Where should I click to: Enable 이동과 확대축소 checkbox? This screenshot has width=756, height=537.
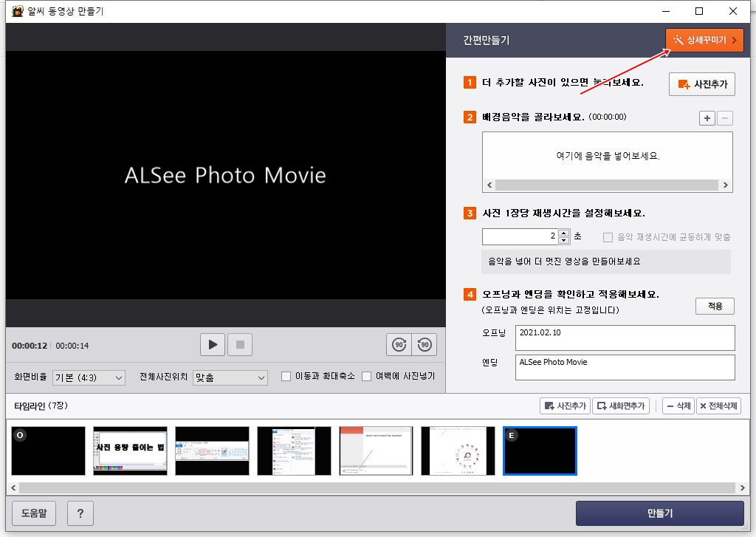[286, 376]
